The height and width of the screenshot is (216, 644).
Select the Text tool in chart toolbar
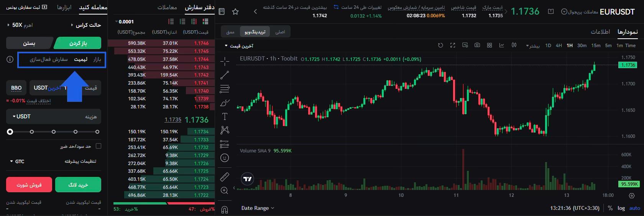point(225,116)
